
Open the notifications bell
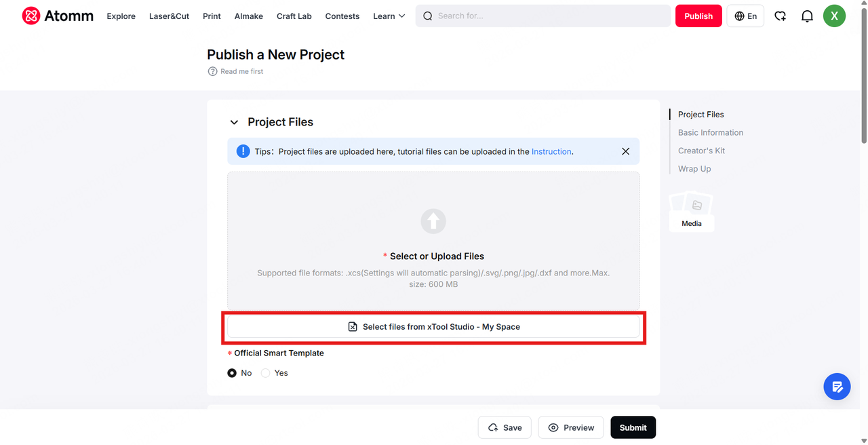click(807, 16)
